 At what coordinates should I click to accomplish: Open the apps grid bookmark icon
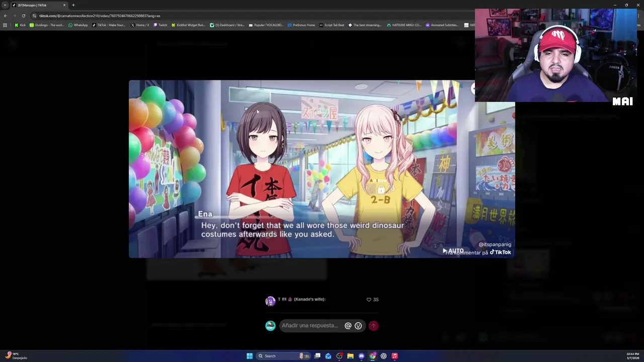click(x=5, y=25)
